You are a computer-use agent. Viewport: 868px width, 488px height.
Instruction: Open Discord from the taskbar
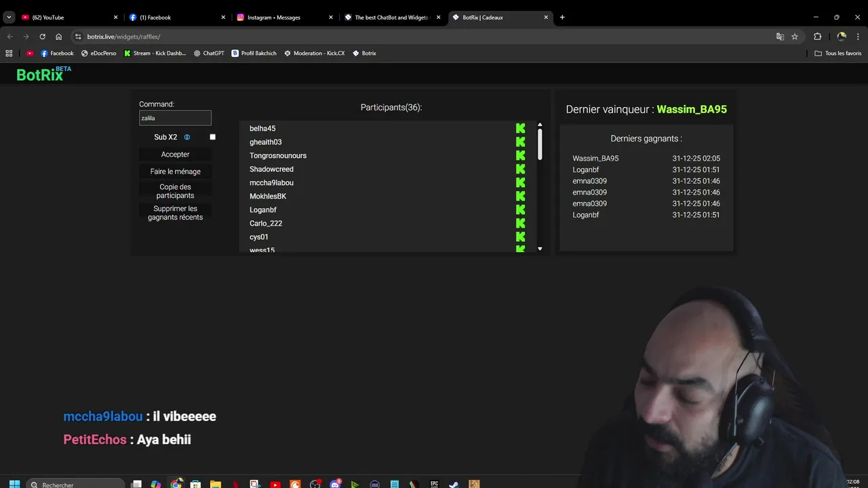[335, 485]
